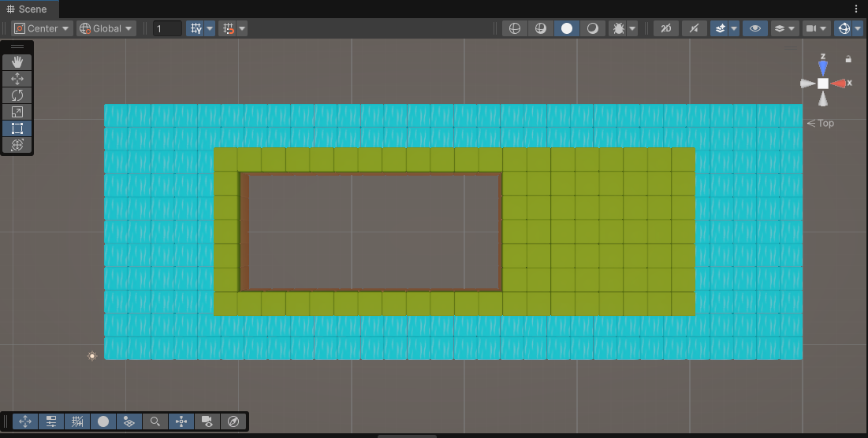Viewport: 868px width, 438px height.
Task: Click the light gizmo in the scene
Action: click(x=92, y=356)
